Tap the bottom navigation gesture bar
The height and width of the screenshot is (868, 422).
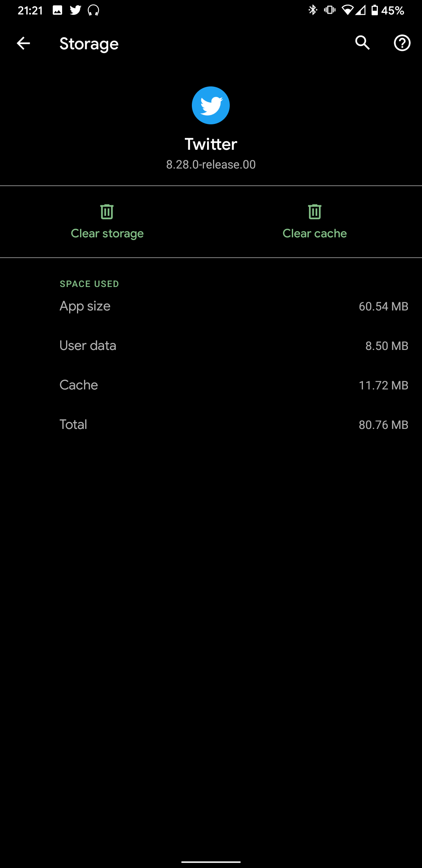click(211, 861)
